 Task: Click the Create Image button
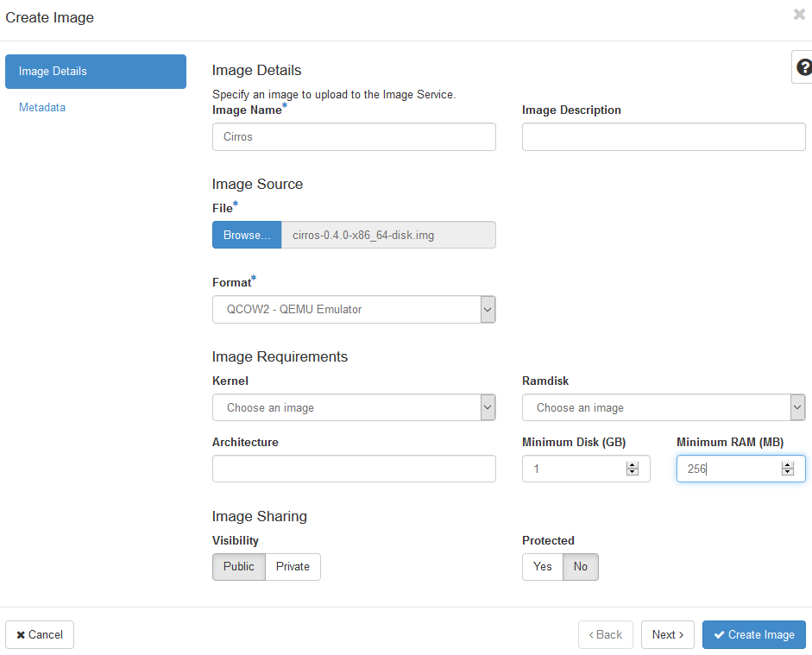pos(754,635)
